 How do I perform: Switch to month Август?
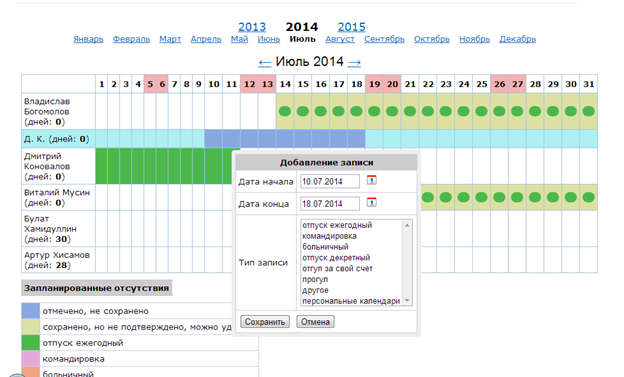(x=340, y=39)
